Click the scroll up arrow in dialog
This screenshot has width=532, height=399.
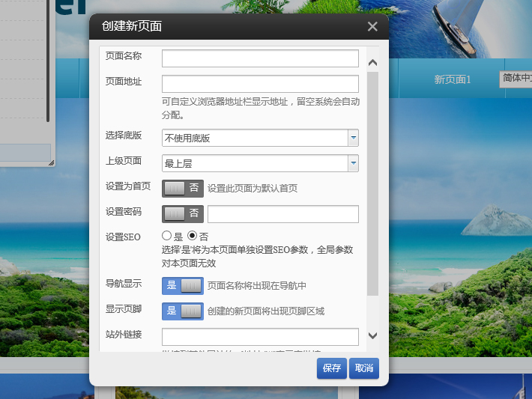click(x=372, y=63)
